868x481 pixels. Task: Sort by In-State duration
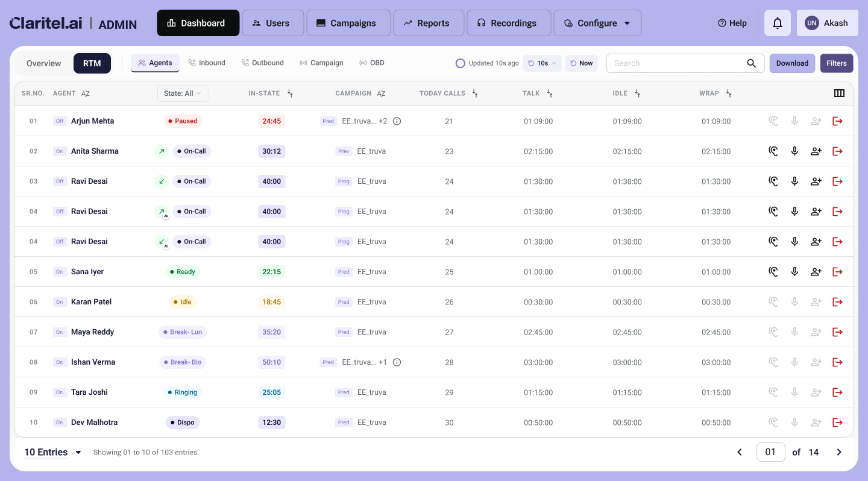(x=290, y=93)
